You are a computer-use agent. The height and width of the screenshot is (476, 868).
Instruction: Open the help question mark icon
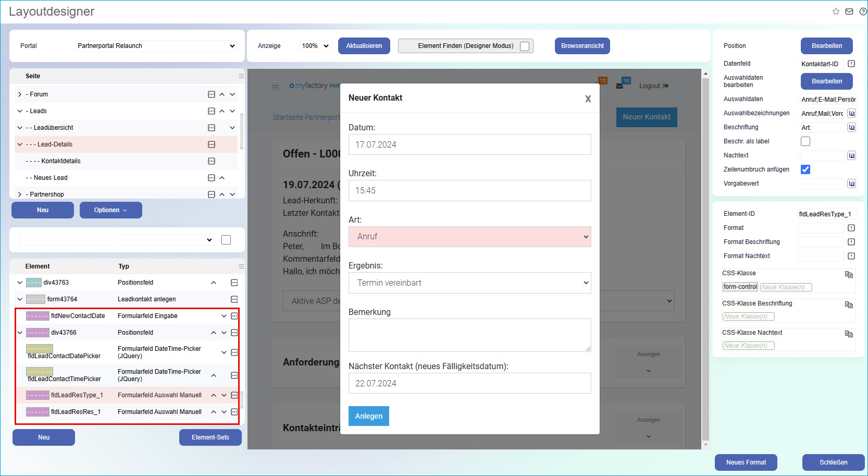863,11
